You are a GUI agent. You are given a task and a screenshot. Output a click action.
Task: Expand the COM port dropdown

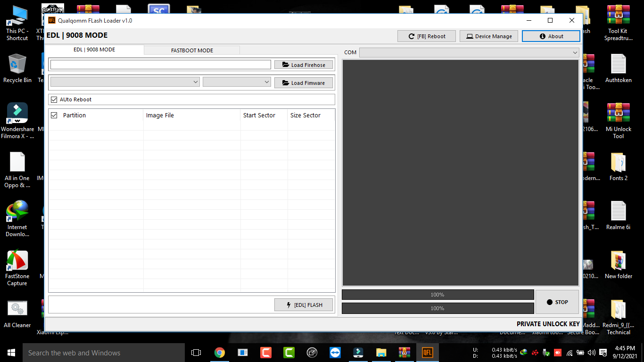[469, 52]
